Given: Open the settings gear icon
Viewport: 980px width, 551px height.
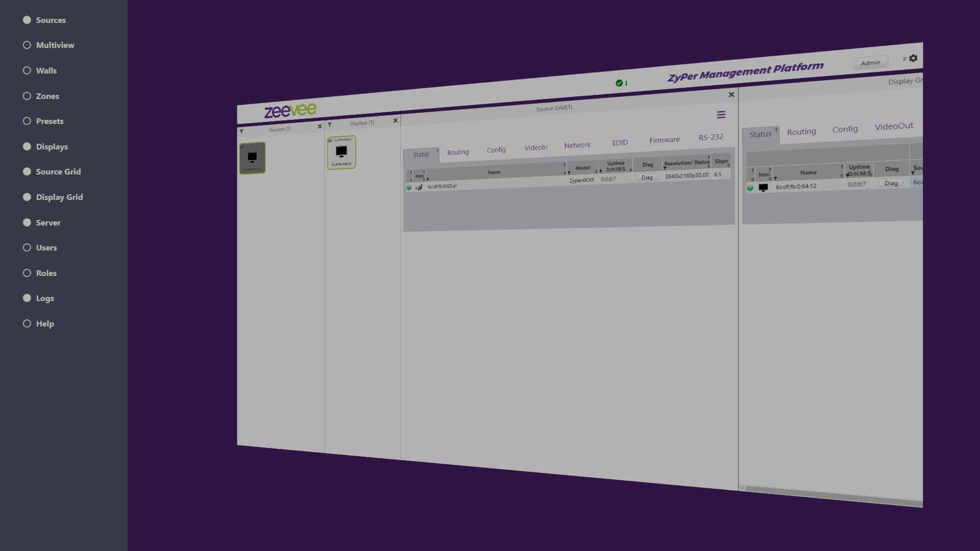Looking at the screenshot, I should 913,58.
